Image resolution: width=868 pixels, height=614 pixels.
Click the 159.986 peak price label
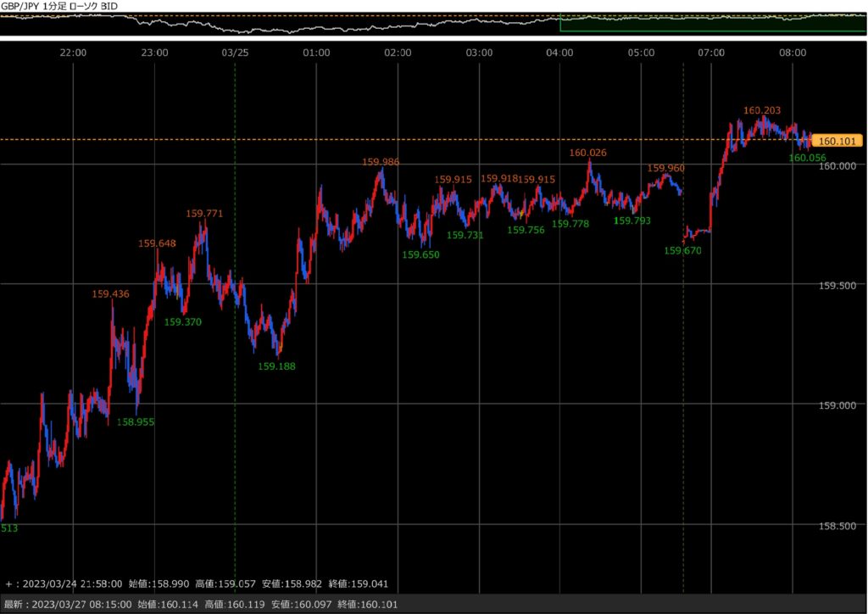(x=381, y=161)
